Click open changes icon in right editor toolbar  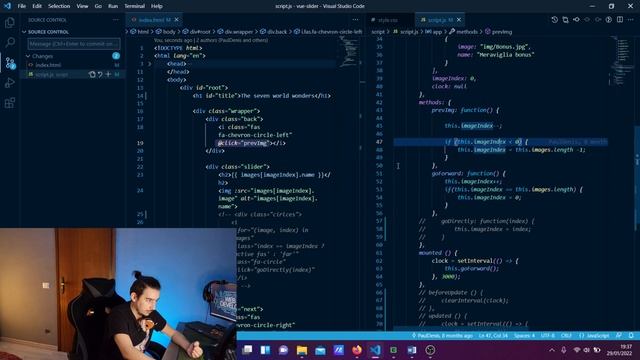[x=565, y=20]
